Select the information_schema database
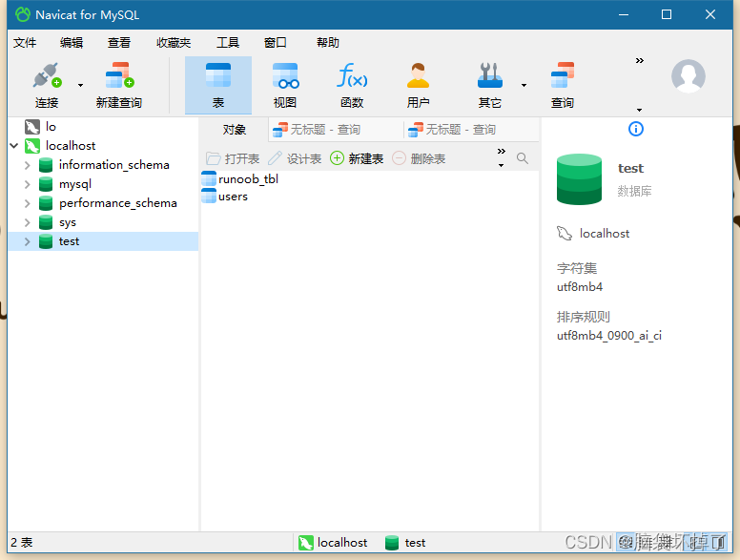This screenshot has height=560, width=740. (113, 165)
